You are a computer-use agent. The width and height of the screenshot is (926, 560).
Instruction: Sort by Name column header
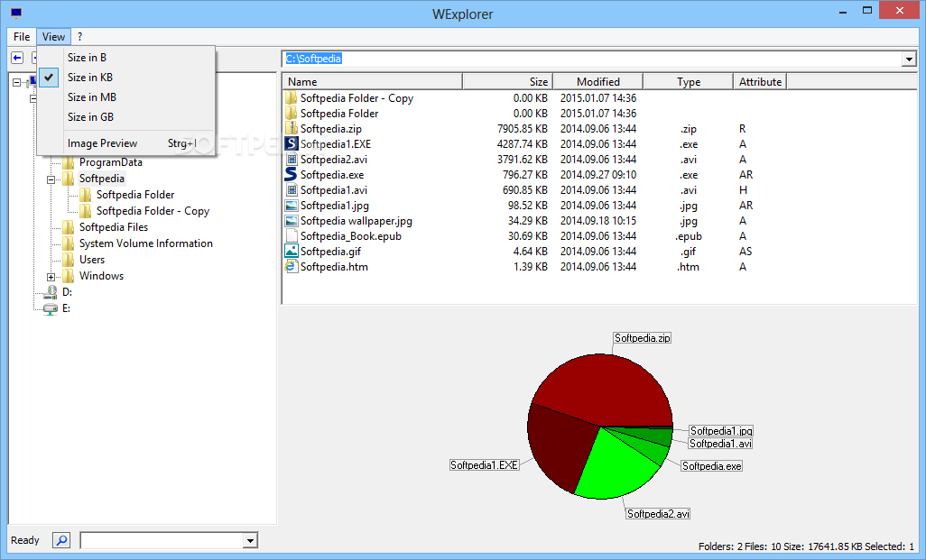(x=372, y=82)
